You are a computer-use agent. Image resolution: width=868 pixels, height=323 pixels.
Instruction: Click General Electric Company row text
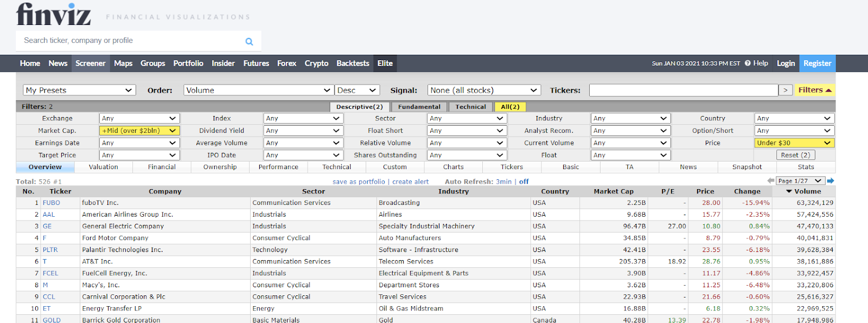(123, 227)
